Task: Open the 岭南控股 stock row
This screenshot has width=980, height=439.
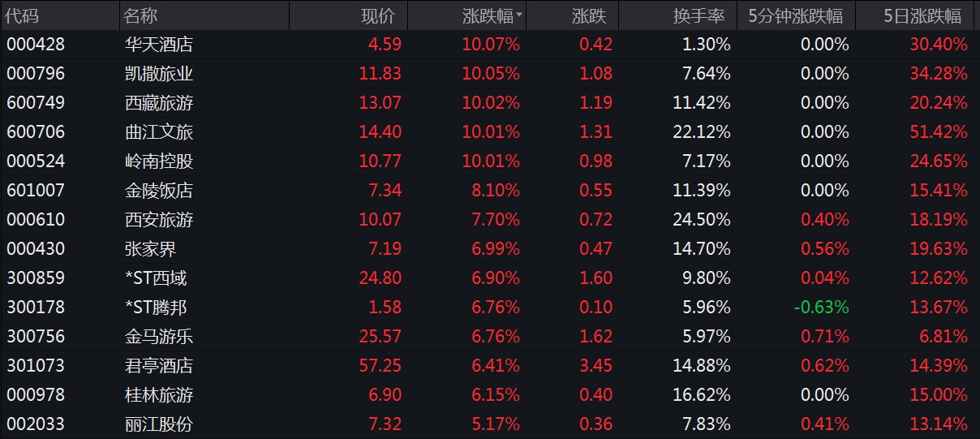Action: click(490, 161)
